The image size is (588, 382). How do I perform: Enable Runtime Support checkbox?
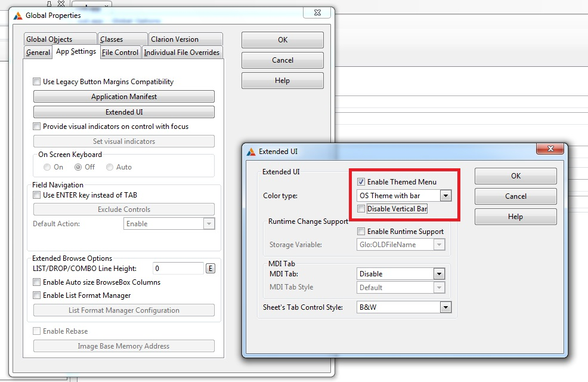(x=361, y=232)
